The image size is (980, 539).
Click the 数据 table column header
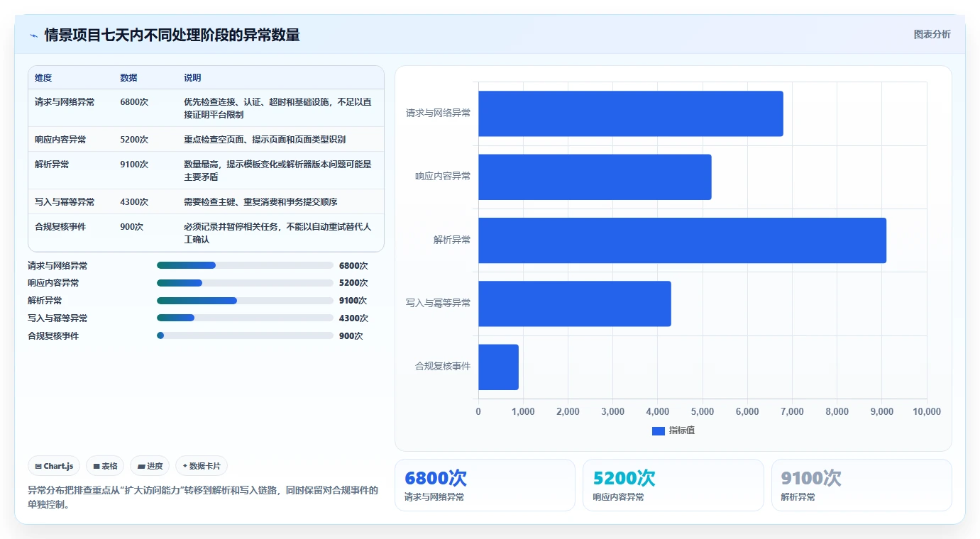pyautogui.click(x=129, y=78)
